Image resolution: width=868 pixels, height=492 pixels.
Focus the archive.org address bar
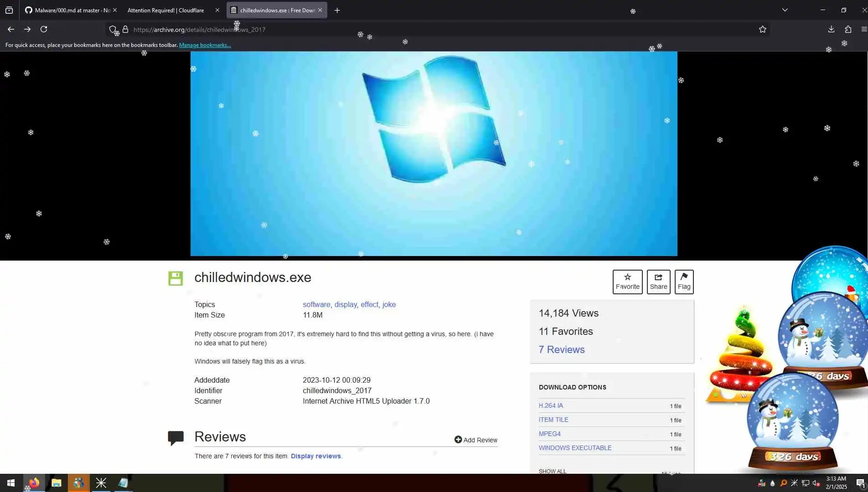point(438,30)
